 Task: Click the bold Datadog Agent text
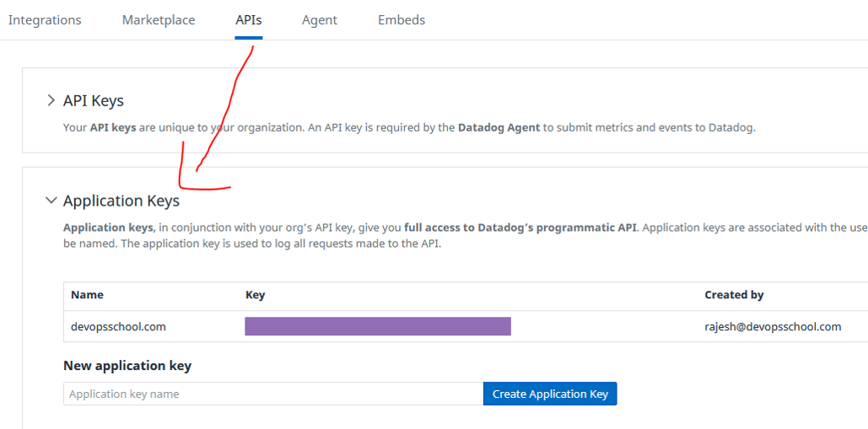click(x=499, y=128)
